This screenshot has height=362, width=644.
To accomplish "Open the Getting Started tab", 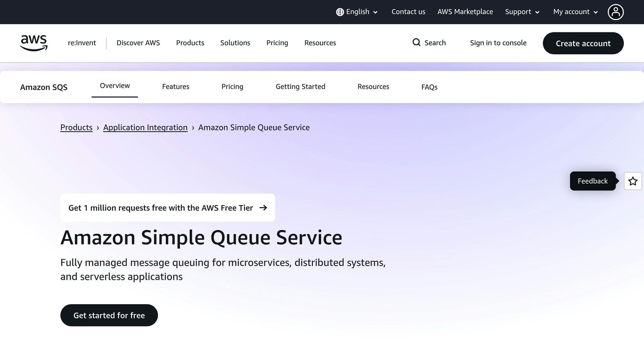I will pyautogui.click(x=300, y=86).
